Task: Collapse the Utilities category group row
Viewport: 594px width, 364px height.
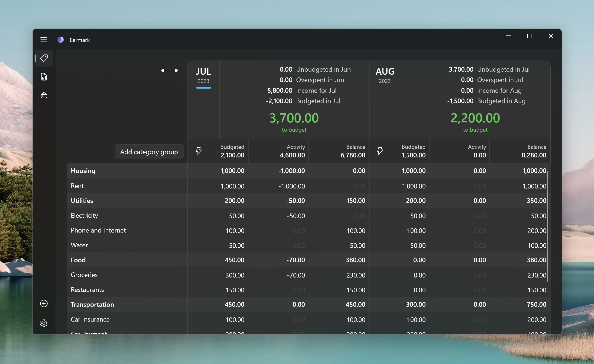Action: 82,201
